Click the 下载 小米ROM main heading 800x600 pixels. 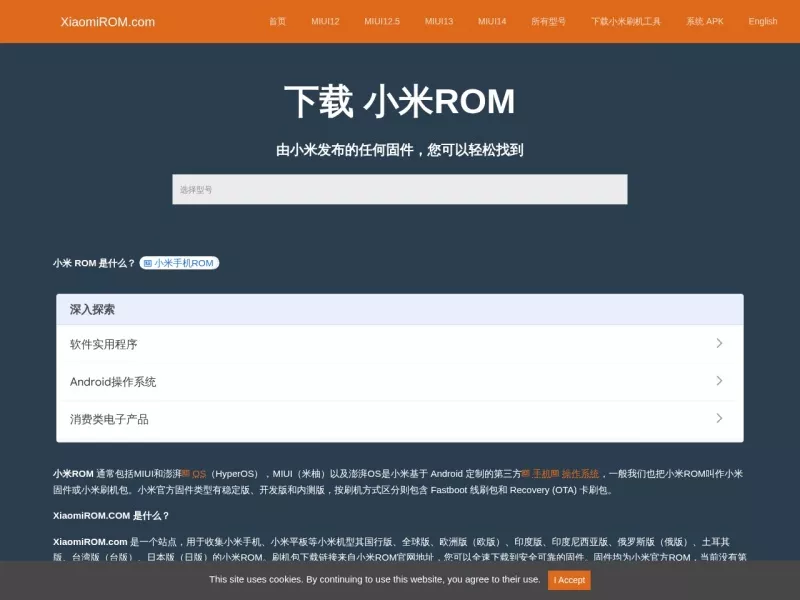pyautogui.click(x=399, y=101)
